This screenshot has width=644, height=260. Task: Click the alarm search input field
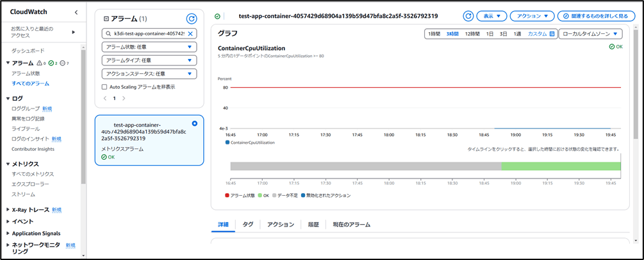(149, 34)
